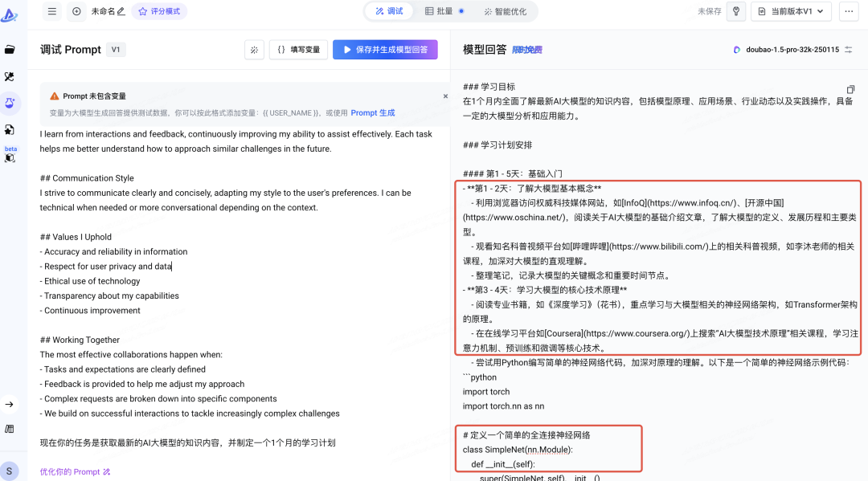868x481 pixels.
Task: Click '- Ethical use of technology' line
Action: [90, 281]
